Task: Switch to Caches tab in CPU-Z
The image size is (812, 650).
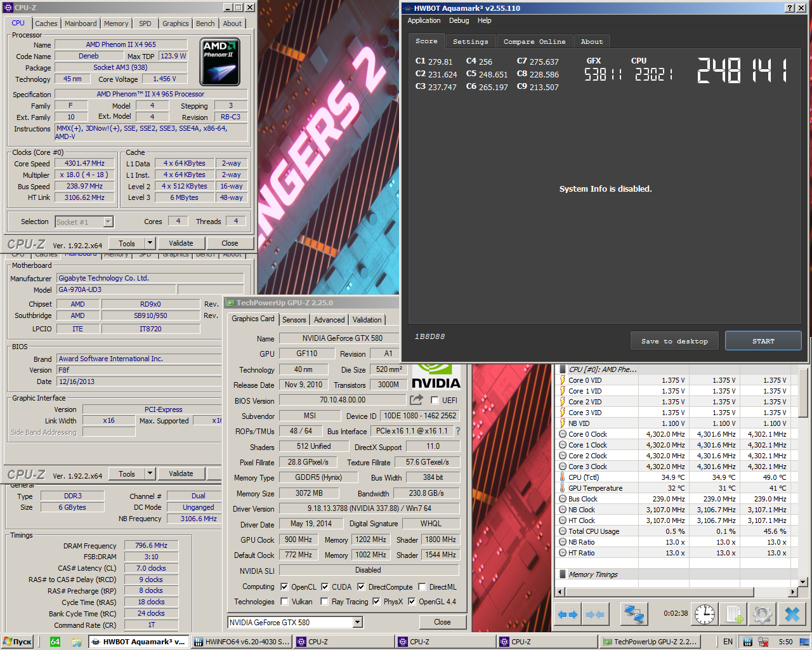Action: [x=46, y=23]
